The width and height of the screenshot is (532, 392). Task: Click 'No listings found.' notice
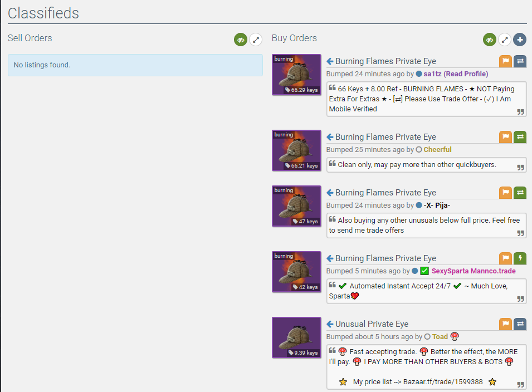(135, 65)
